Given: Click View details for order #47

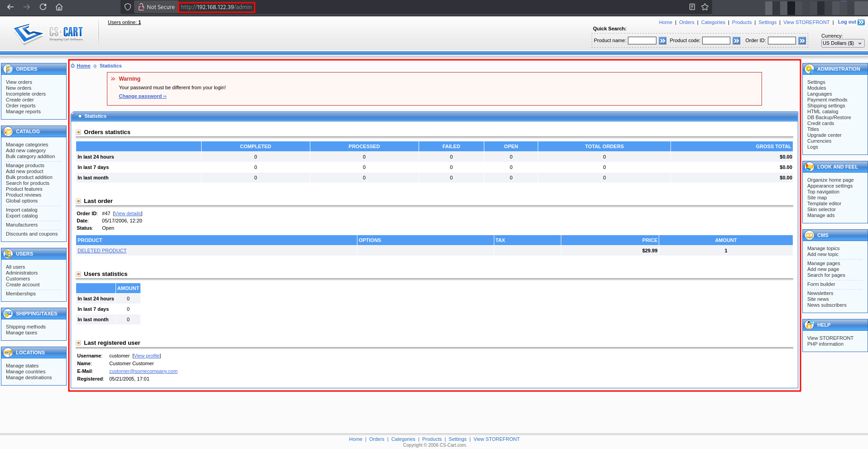Looking at the screenshot, I should click(128, 213).
